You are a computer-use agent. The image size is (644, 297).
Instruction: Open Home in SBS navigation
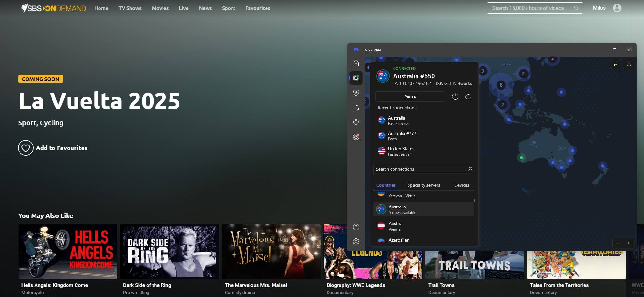tap(101, 8)
